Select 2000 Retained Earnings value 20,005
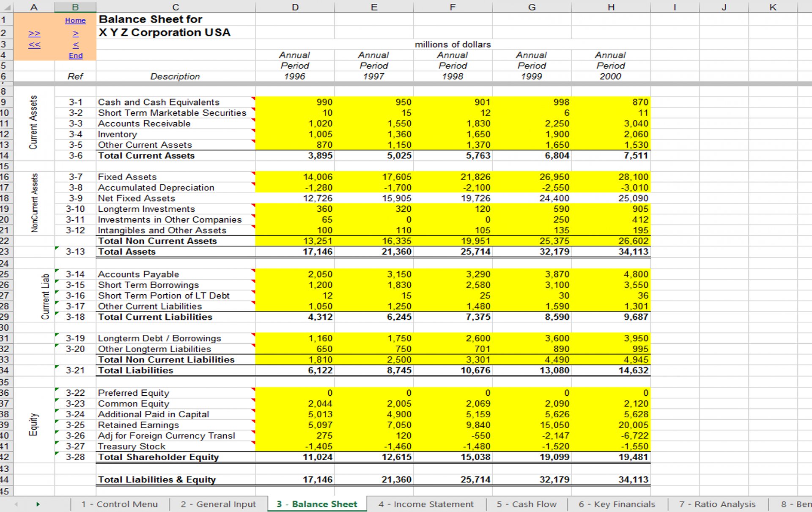The image size is (812, 512). 611,425
